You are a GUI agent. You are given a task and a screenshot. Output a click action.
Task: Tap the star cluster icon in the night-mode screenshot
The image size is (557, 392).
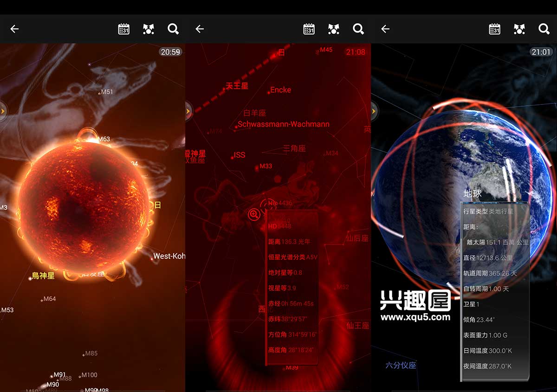[x=334, y=29]
